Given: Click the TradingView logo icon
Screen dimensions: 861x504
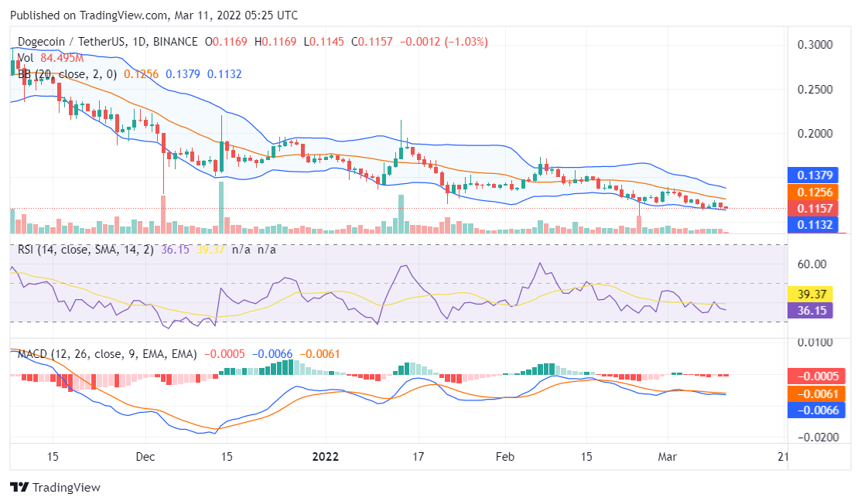Looking at the screenshot, I should tap(19, 488).
